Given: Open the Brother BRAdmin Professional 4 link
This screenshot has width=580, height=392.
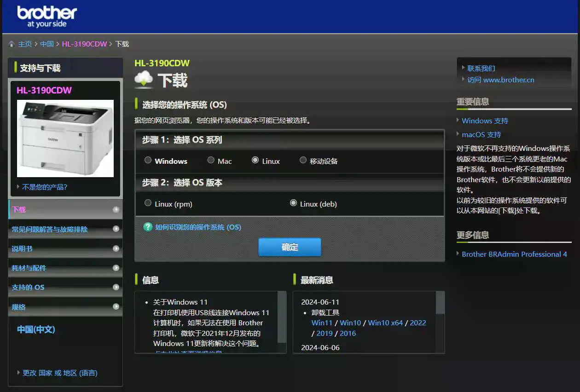Looking at the screenshot, I should coord(514,254).
